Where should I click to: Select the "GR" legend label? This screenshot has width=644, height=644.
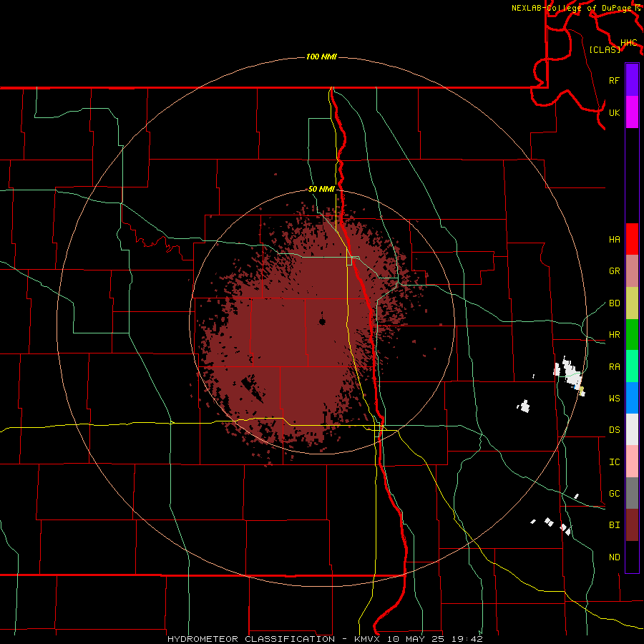614,271
